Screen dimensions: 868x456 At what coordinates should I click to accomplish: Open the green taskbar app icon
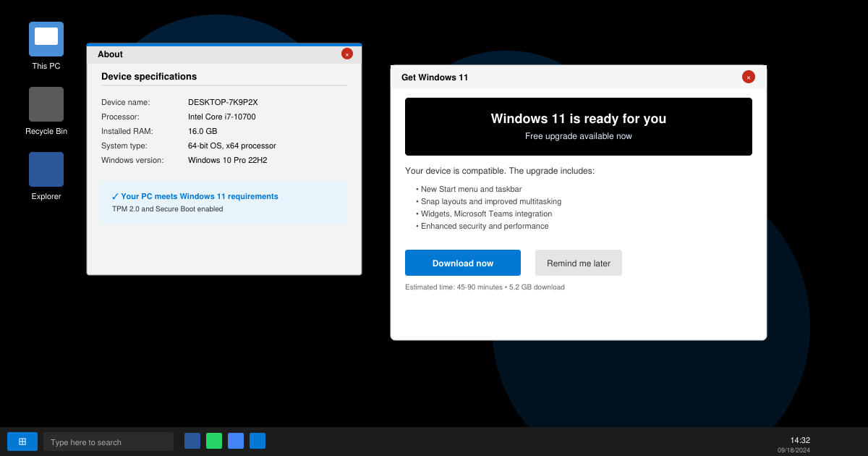214,441
